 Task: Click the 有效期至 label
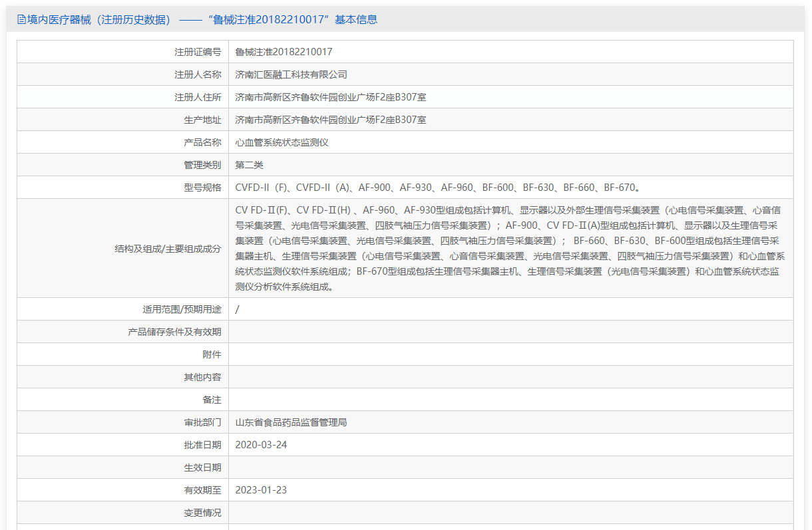click(x=202, y=490)
